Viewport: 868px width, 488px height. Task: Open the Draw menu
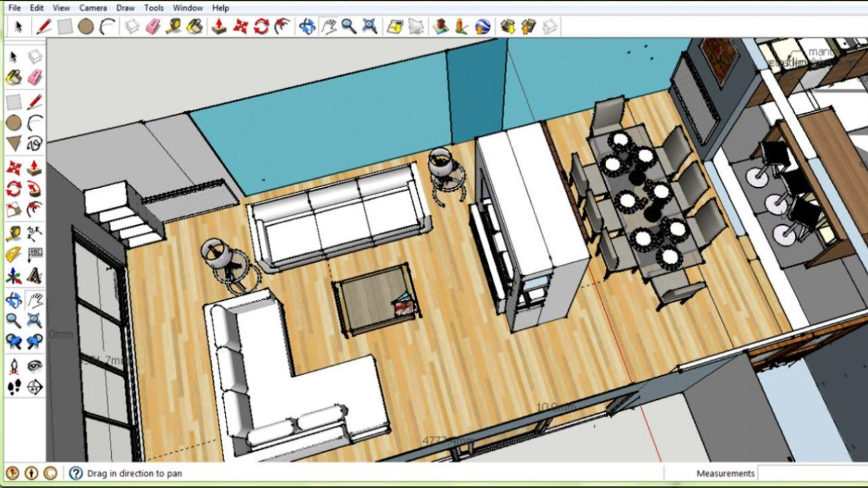[x=125, y=7]
